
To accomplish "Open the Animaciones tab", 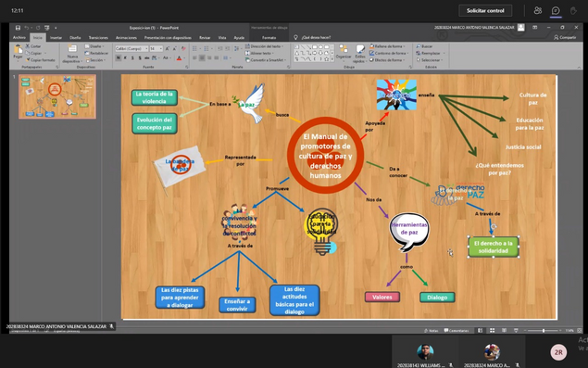I will tap(126, 38).
